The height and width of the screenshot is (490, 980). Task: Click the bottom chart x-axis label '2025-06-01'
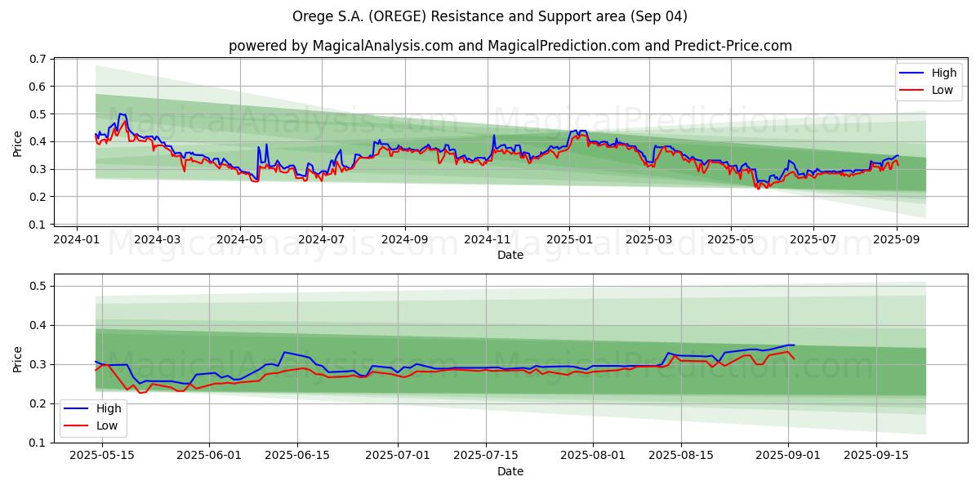pyautogui.click(x=209, y=457)
